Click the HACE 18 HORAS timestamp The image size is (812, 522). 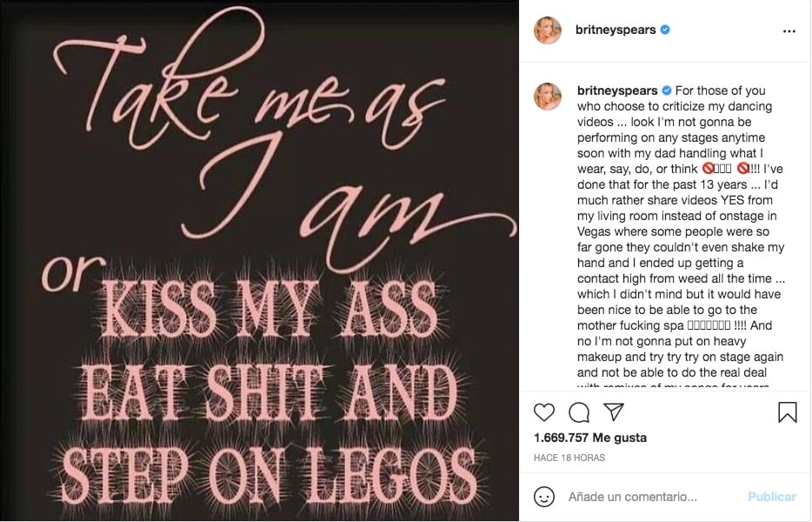point(569,458)
